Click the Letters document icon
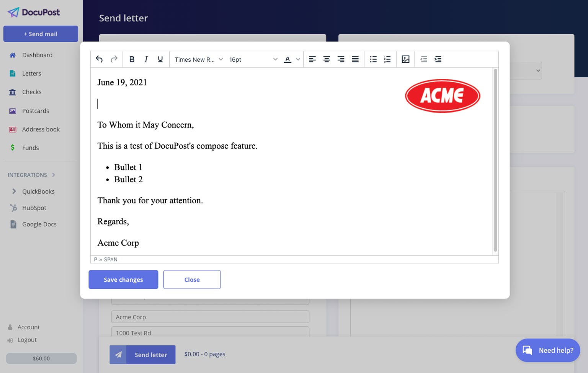The width and height of the screenshot is (588, 373). [13, 74]
